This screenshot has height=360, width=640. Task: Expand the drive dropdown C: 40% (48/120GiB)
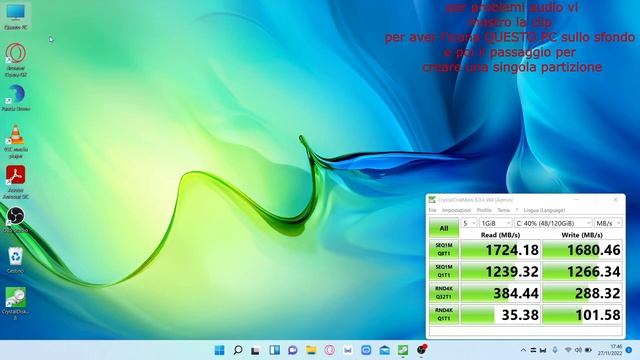pos(553,223)
